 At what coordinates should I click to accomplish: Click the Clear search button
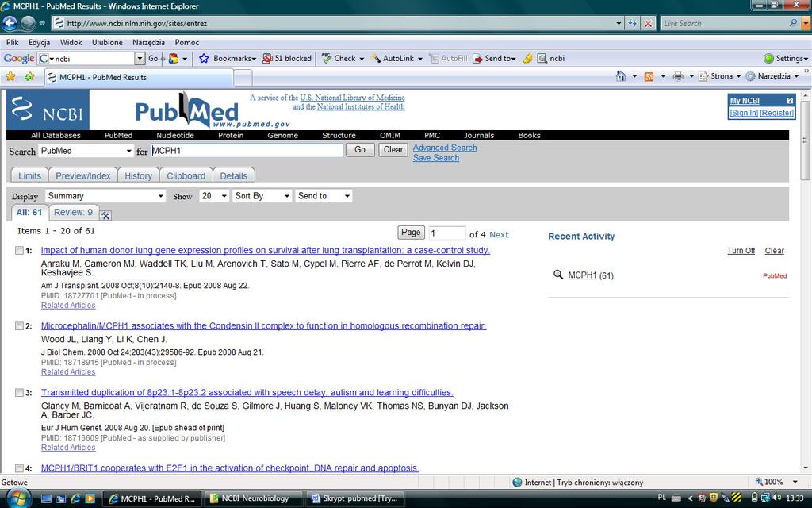coord(393,150)
